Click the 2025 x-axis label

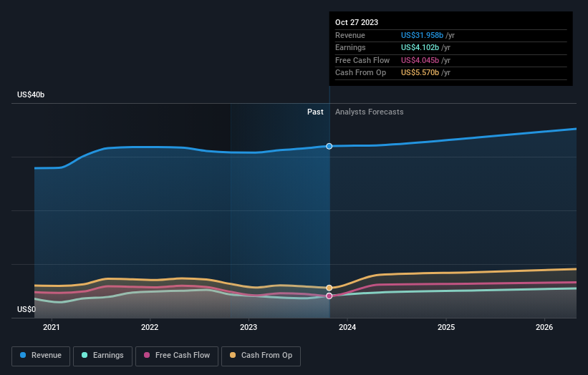pos(446,327)
